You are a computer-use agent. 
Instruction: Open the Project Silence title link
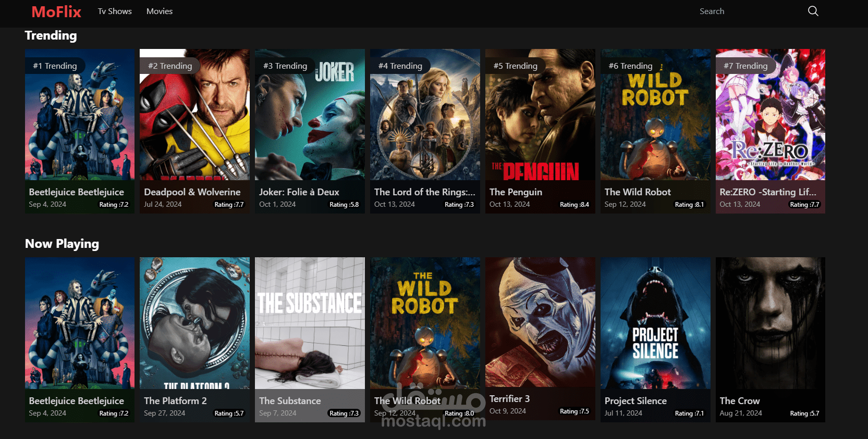click(x=635, y=401)
